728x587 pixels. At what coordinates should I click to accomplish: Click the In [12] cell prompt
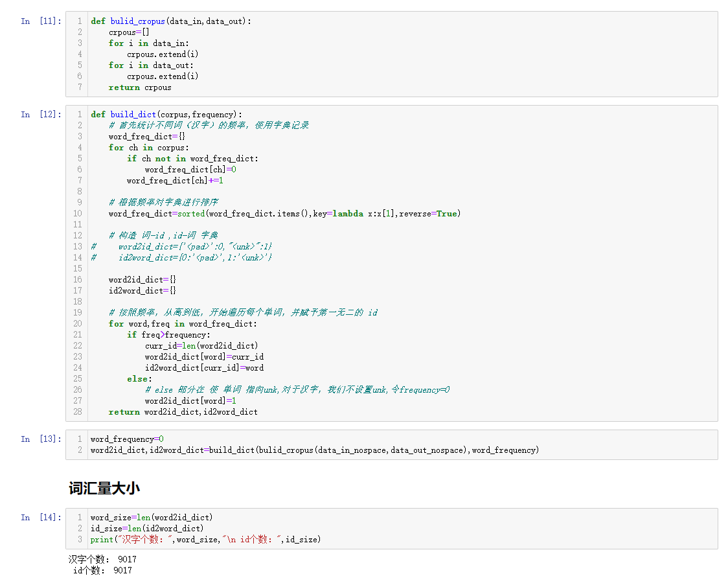pos(41,115)
